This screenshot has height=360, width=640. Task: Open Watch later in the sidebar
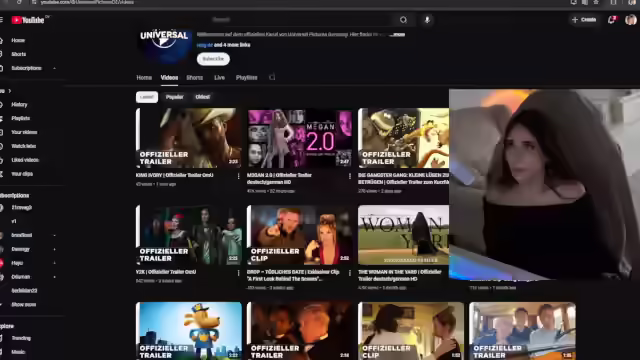[24, 146]
